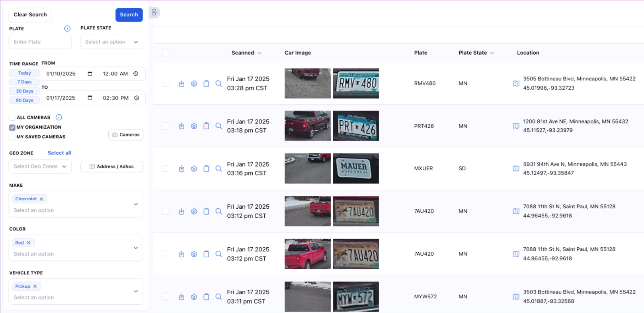
Task: Remove the Chevrolet make filter tag
Action: 41,199
